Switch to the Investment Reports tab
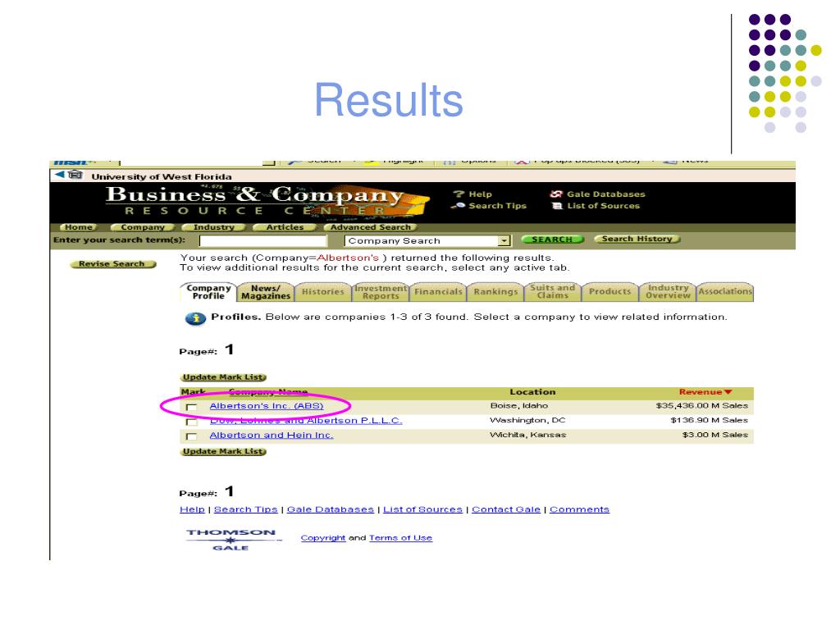The height and width of the screenshot is (630, 840). click(381, 292)
